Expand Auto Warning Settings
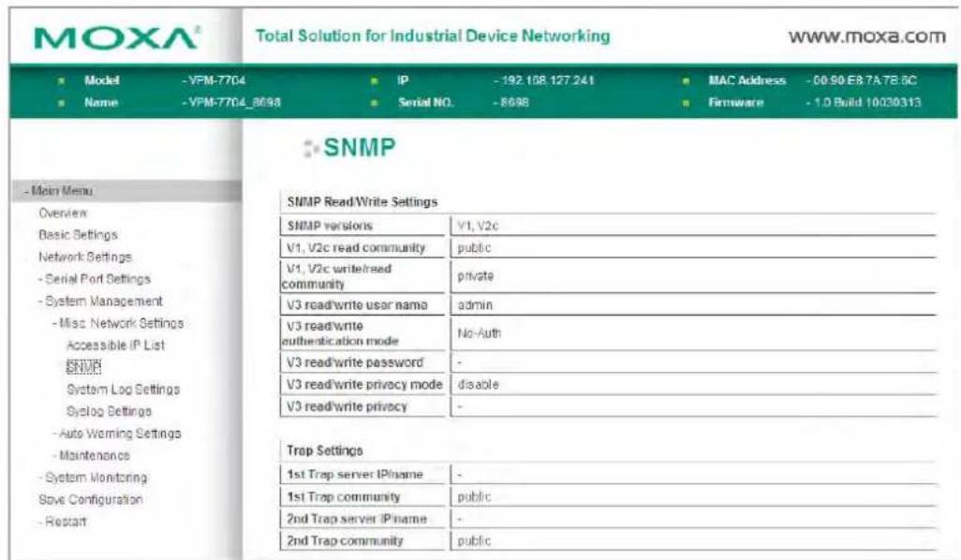961x560 pixels. pos(120,434)
